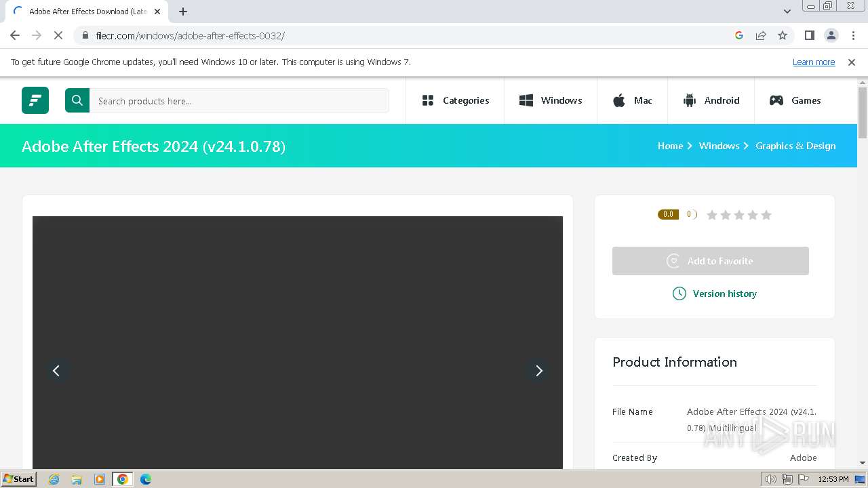Open the Windows menu item
Viewport: 868px width, 488px height.
[551, 100]
